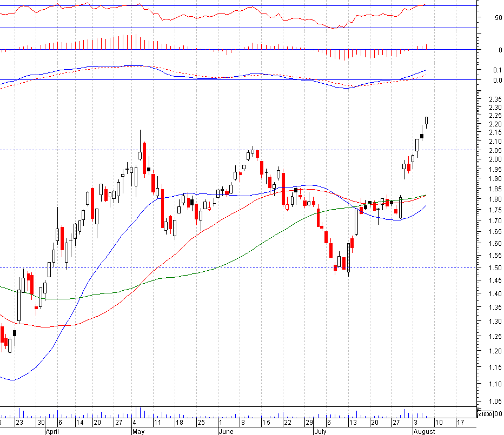504x435 pixels.
Task: Click the 3 date label above August
Action: [416, 423]
